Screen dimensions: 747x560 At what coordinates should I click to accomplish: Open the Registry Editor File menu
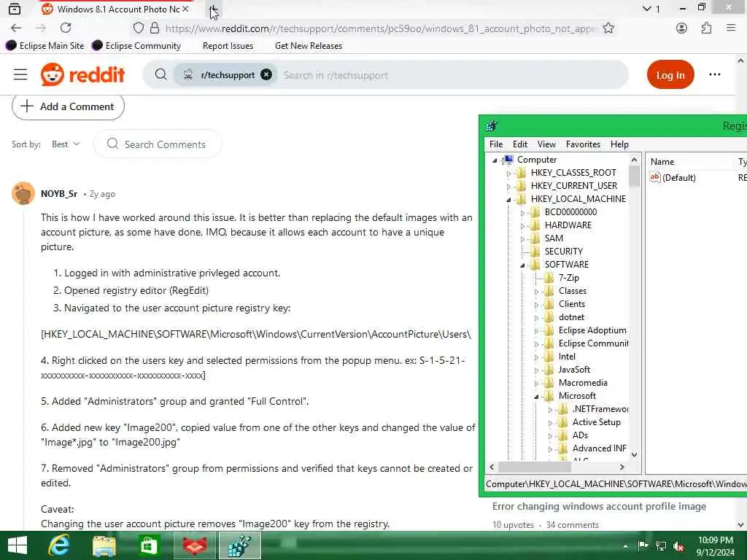(x=496, y=144)
